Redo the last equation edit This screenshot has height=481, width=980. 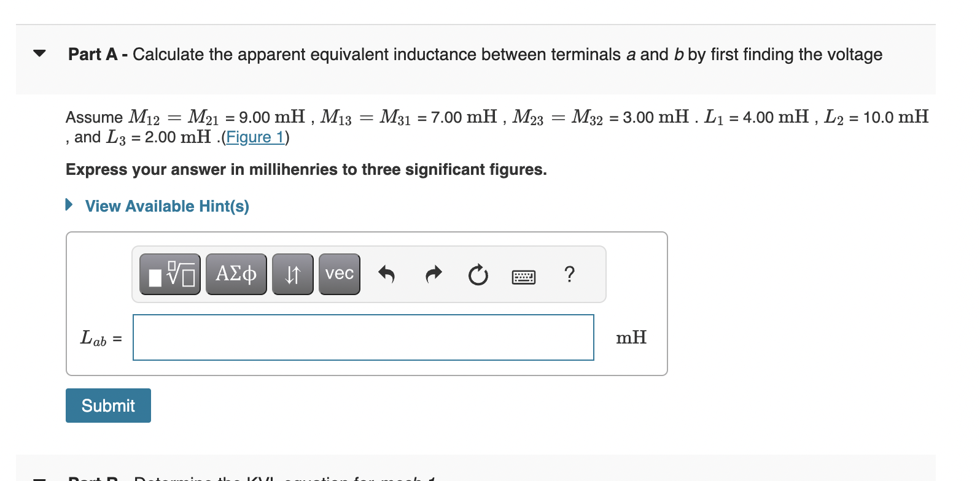pos(433,274)
